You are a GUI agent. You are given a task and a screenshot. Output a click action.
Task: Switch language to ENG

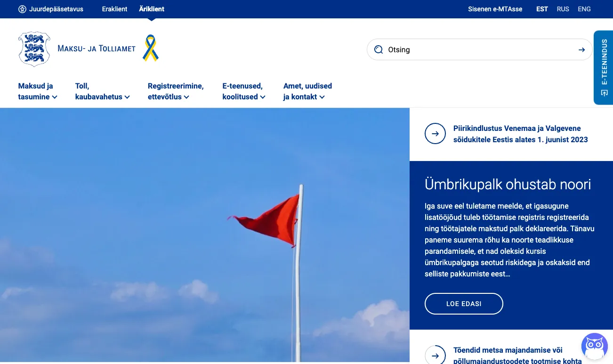pyautogui.click(x=584, y=9)
